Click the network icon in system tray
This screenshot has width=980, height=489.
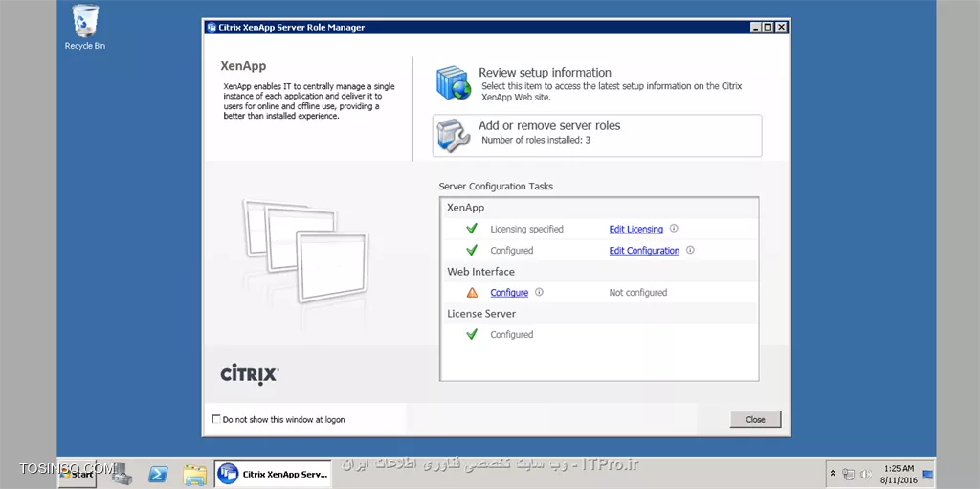(848, 474)
